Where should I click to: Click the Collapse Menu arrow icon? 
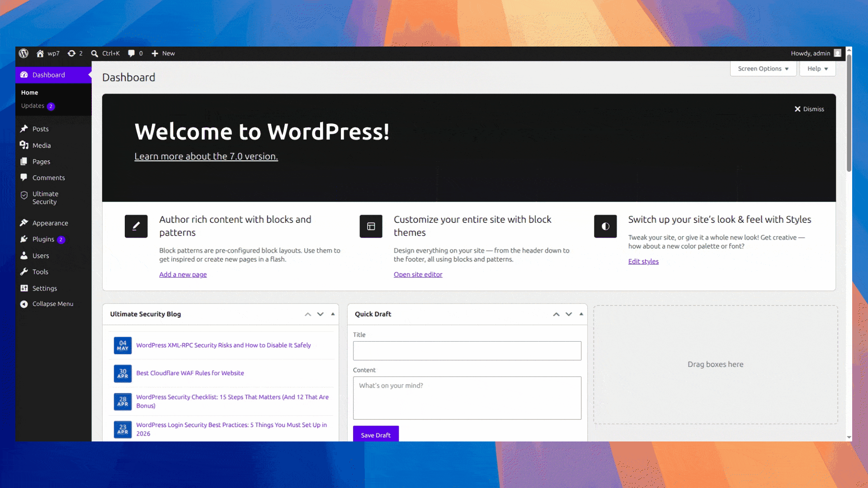tap(24, 304)
